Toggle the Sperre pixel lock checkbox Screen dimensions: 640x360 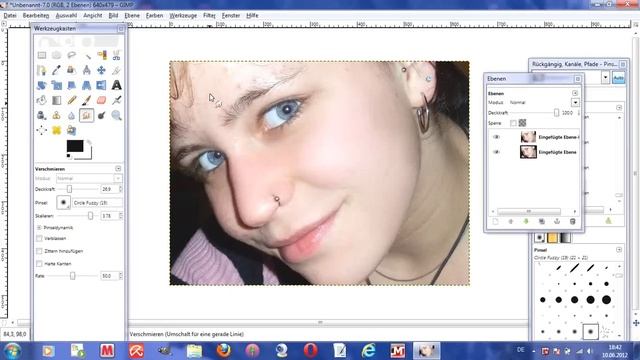point(513,123)
